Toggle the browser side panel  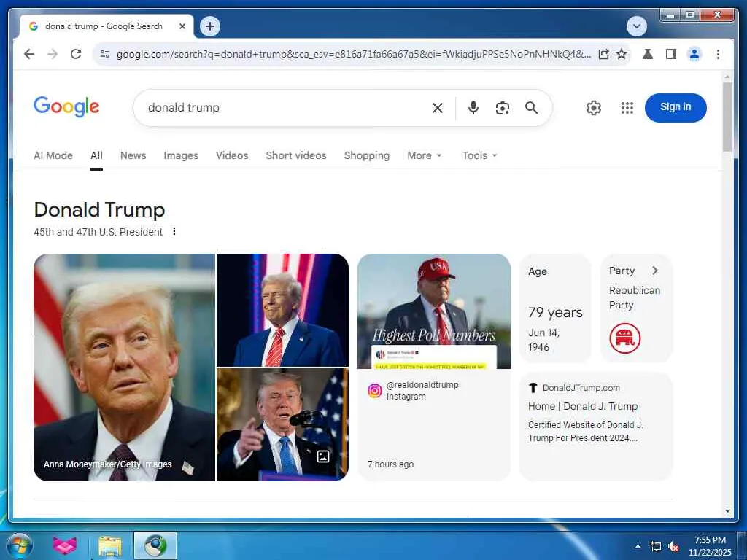(671, 54)
